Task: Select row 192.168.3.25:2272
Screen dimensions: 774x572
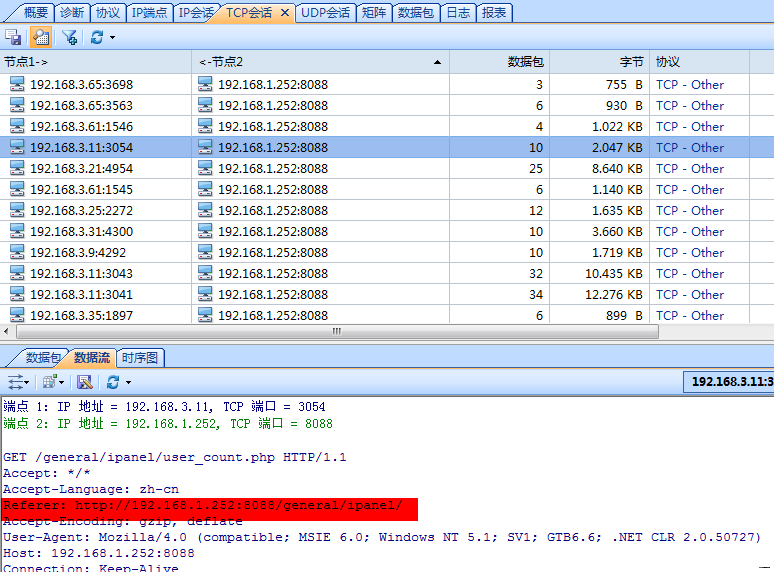Action: coord(387,210)
